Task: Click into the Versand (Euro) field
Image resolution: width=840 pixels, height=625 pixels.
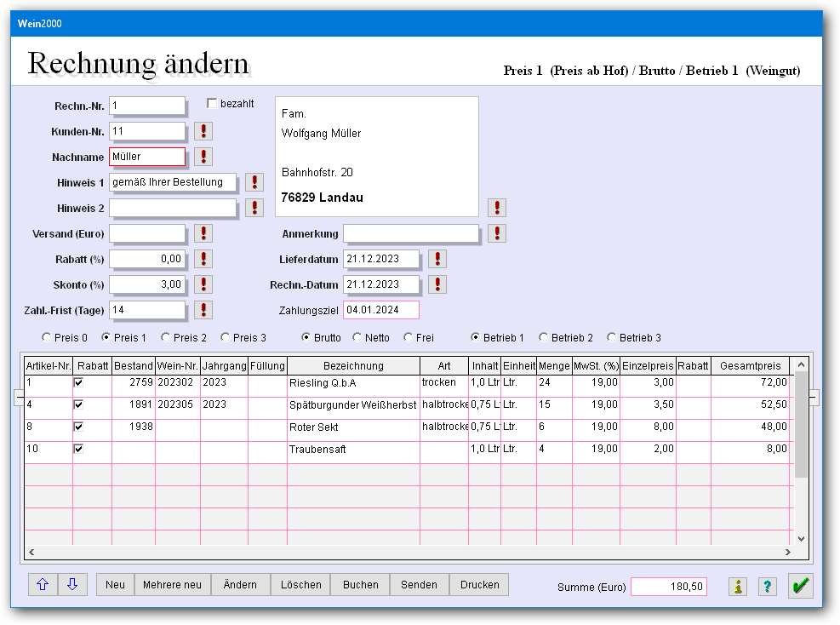Action: point(147,233)
